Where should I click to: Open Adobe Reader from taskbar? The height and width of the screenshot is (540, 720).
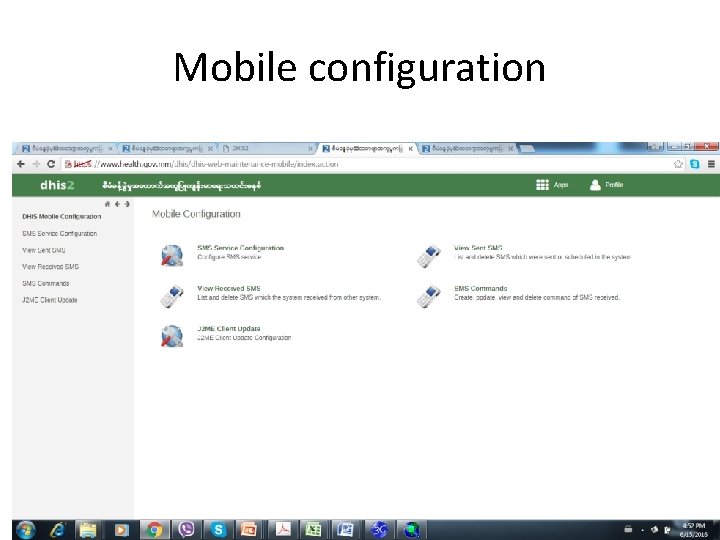point(283,530)
